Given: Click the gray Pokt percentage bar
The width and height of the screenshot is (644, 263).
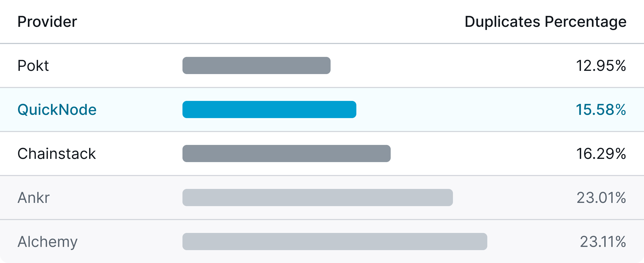Looking at the screenshot, I should 257,65.
